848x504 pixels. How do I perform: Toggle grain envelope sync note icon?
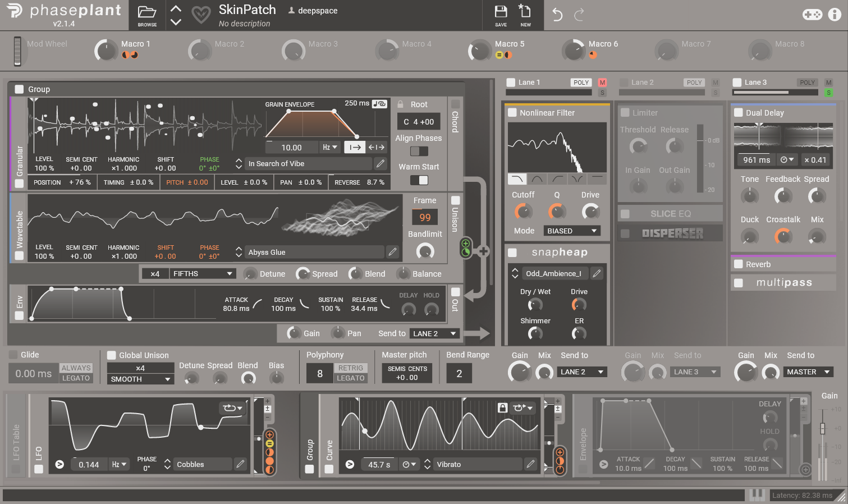pos(380,104)
